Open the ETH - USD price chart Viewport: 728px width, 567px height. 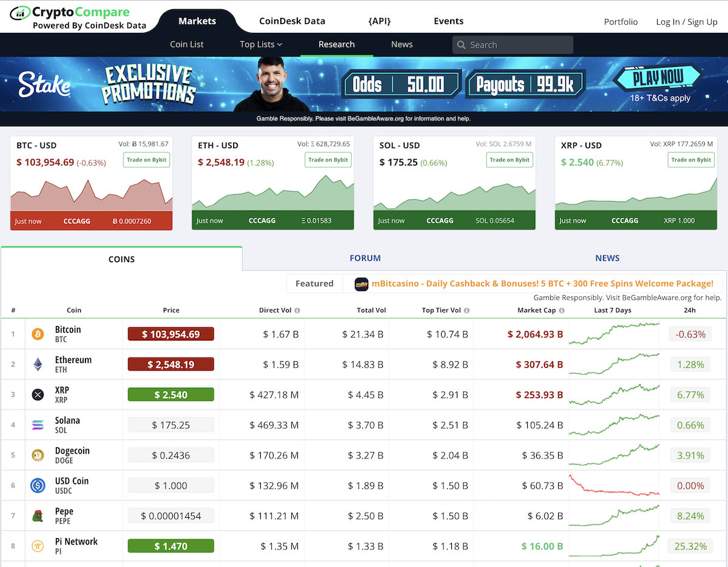[273, 193]
